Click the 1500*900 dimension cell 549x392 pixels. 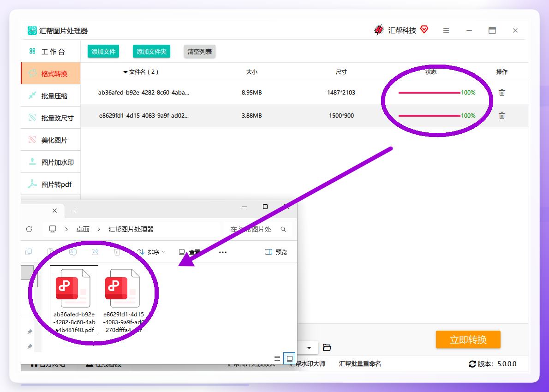pyautogui.click(x=341, y=115)
